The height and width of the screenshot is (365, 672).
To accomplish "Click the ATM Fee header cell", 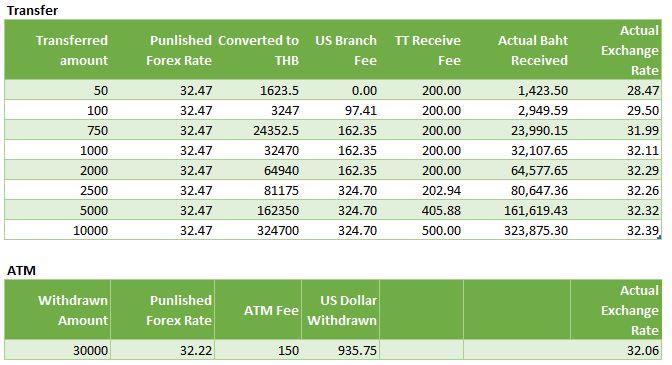I will click(x=258, y=310).
